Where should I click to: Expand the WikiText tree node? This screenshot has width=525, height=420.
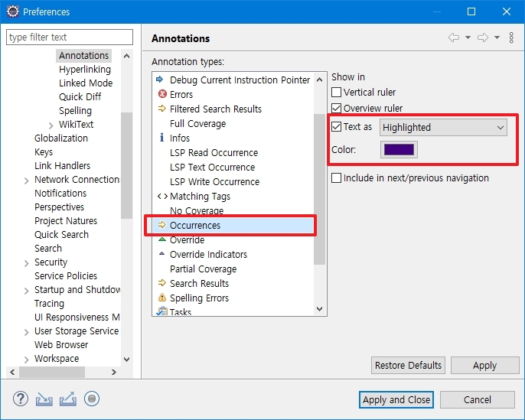tap(51, 125)
